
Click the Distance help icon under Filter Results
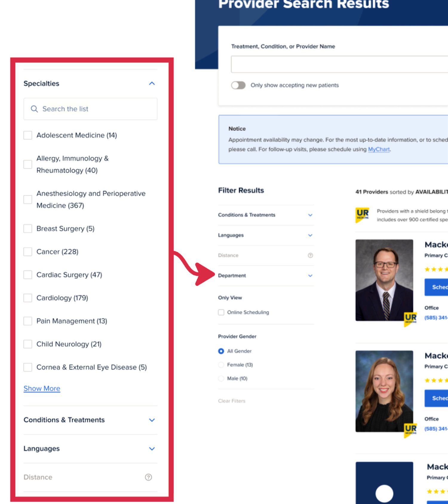[310, 255]
